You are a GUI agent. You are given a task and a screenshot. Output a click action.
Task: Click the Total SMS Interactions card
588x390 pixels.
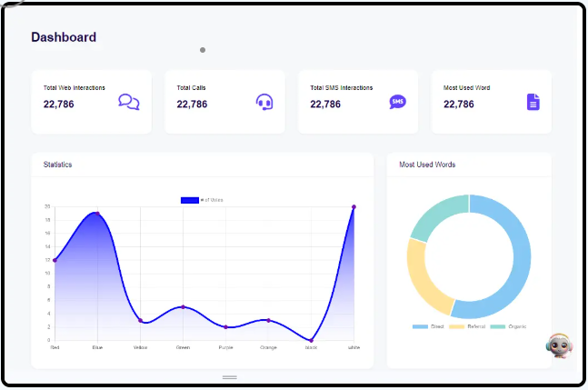coord(358,102)
